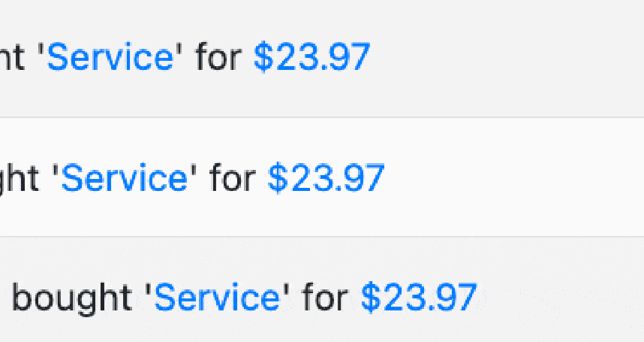The height and width of the screenshot is (342, 644).
Task: Click the letter 'S' of top row's Service link
Action: 58,56
